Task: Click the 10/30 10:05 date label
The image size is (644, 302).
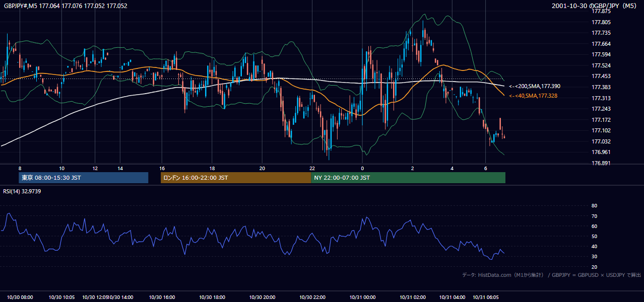Action: (x=61, y=297)
